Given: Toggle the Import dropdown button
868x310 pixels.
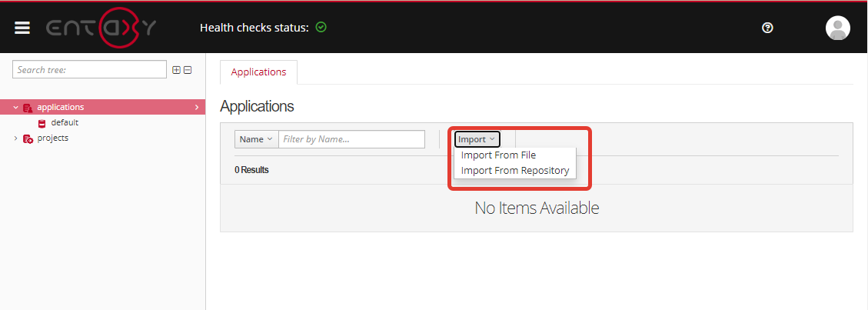Looking at the screenshot, I should [477, 139].
